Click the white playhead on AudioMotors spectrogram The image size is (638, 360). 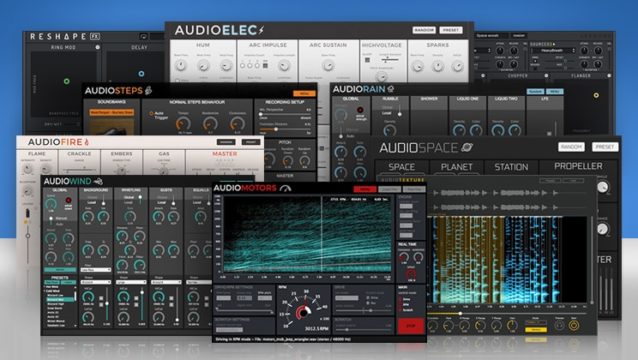pyautogui.click(x=322, y=233)
